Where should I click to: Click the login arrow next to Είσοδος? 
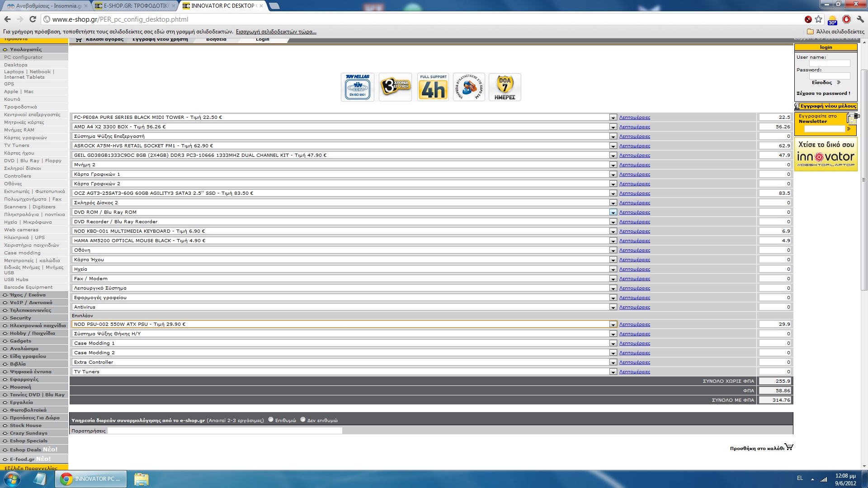[x=839, y=82]
